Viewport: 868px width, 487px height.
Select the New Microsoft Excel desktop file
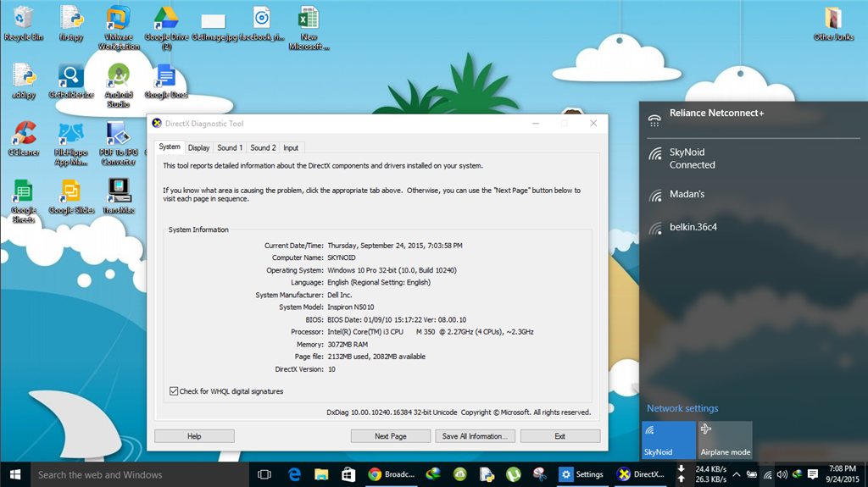(x=309, y=28)
